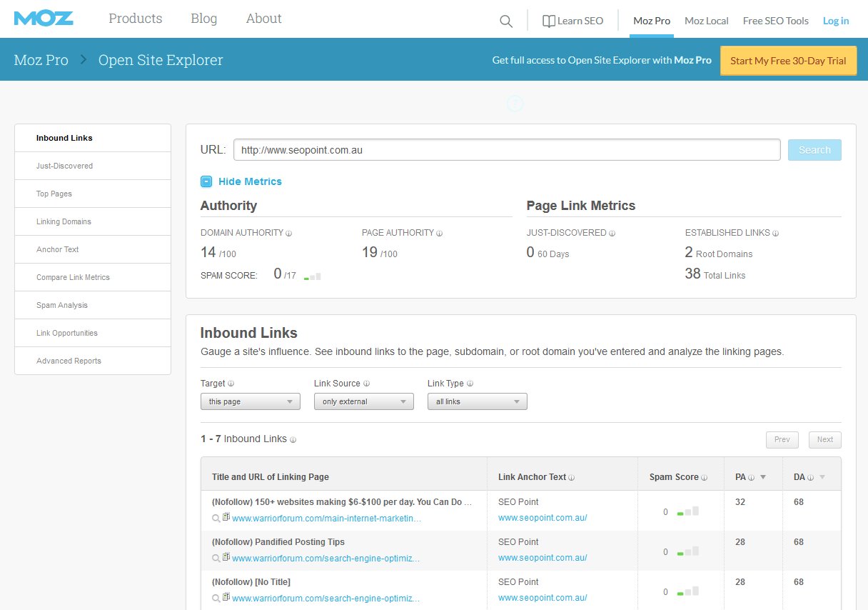Click info icon beside Link Anchor Text header
The height and width of the screenshot is (610, 868).
pyautogui.click(x=572, y=478)
